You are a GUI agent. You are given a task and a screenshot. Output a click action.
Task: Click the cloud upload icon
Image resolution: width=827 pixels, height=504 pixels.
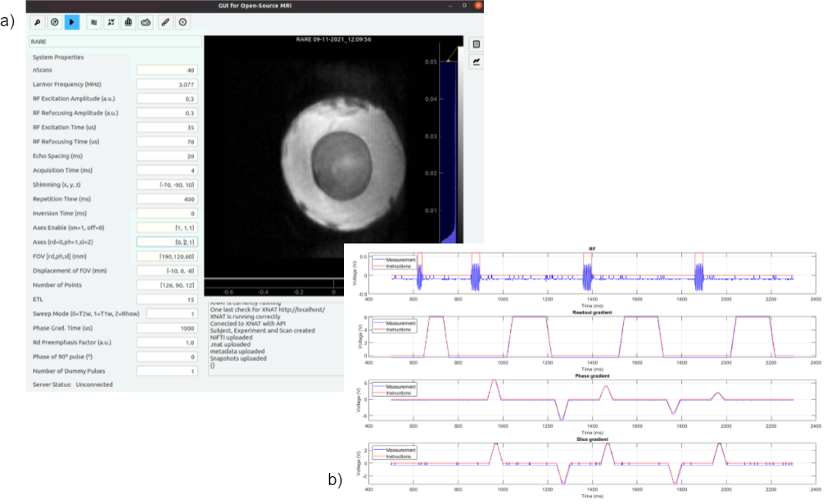pyautogui.click(x=146, y=22)
